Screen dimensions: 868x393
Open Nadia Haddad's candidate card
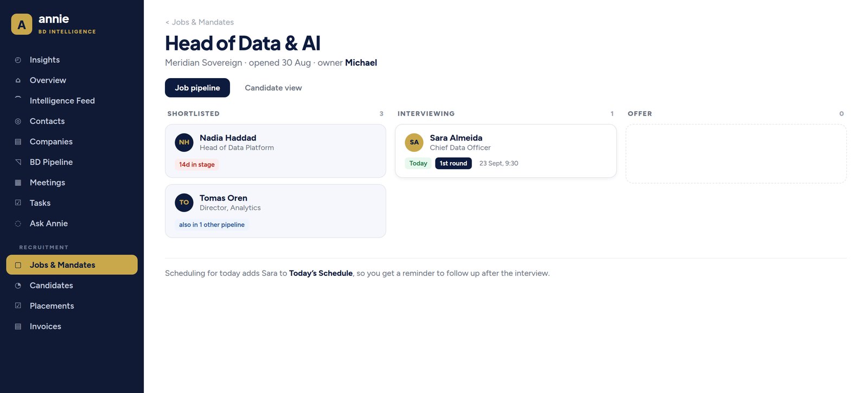click(x=276, y=151)
